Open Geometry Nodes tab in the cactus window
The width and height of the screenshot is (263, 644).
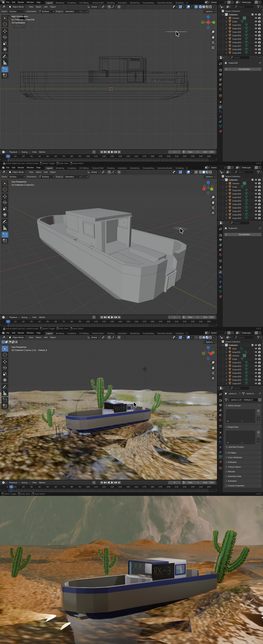tap(165, 333)
